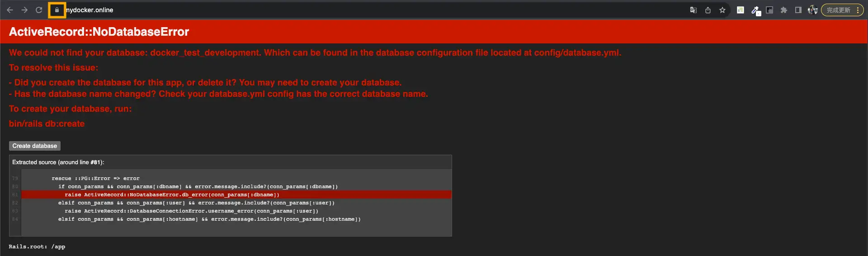
Task: Activate the color picker eyedropper extension
Action: [755, 10]
